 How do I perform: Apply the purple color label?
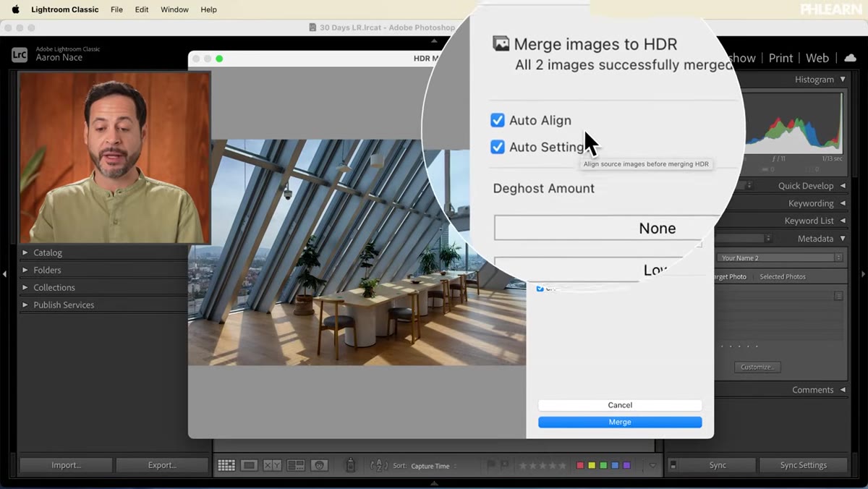(x=626, y=465)
